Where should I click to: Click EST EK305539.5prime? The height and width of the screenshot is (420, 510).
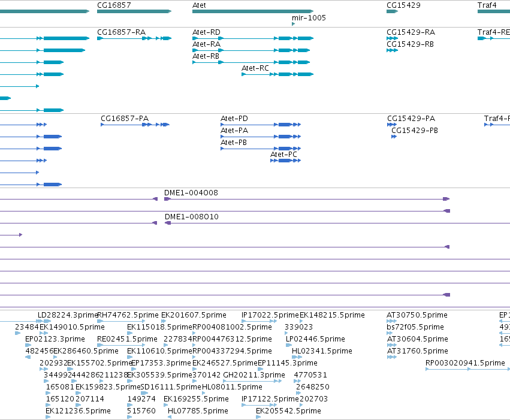(x=159, y=375)
